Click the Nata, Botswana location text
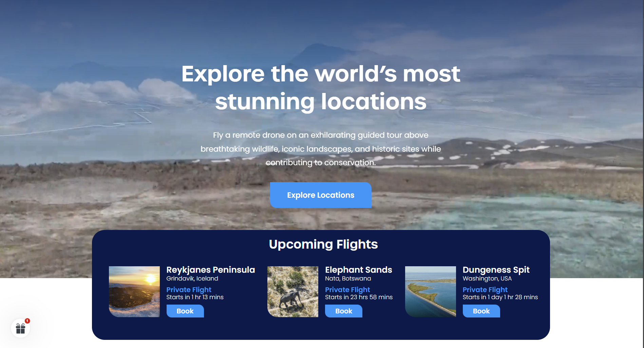Screen dimensions: 644x348 point(348,278)
